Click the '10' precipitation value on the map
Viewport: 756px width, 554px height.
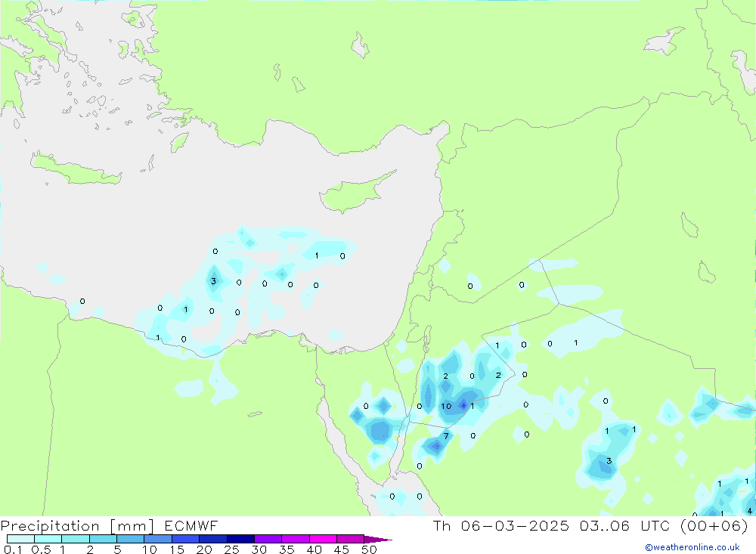click(446, 406)
